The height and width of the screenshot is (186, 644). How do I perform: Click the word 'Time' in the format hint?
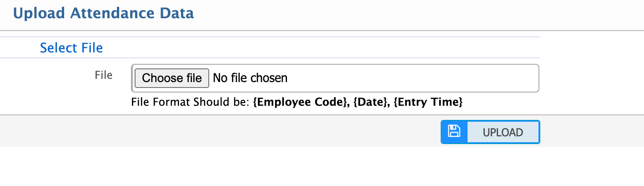click(449, 103)
